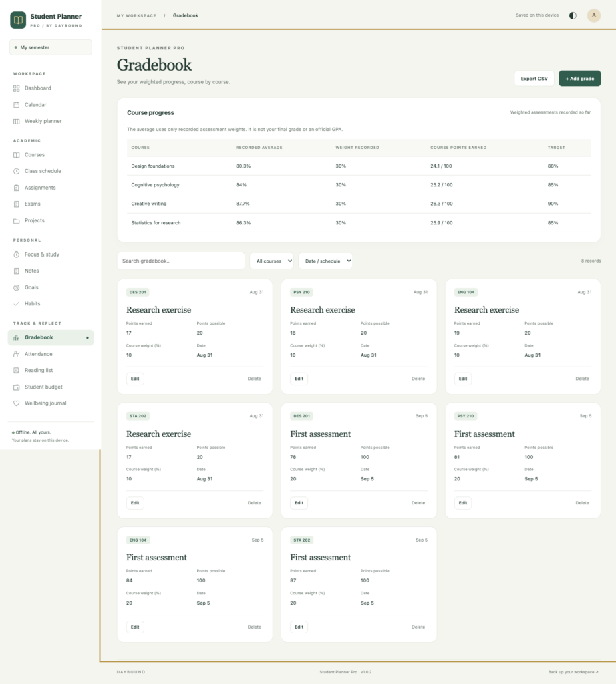Image resolution: width=616 pixels, height=684 pixels.
Task: Click the Search gradebook input field
Action: [x=180, y=261]
